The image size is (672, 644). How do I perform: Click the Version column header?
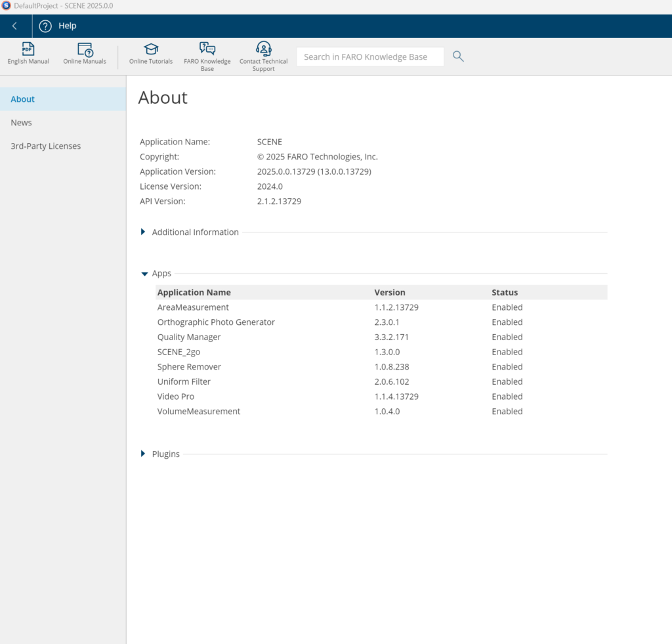pos(390,292)
